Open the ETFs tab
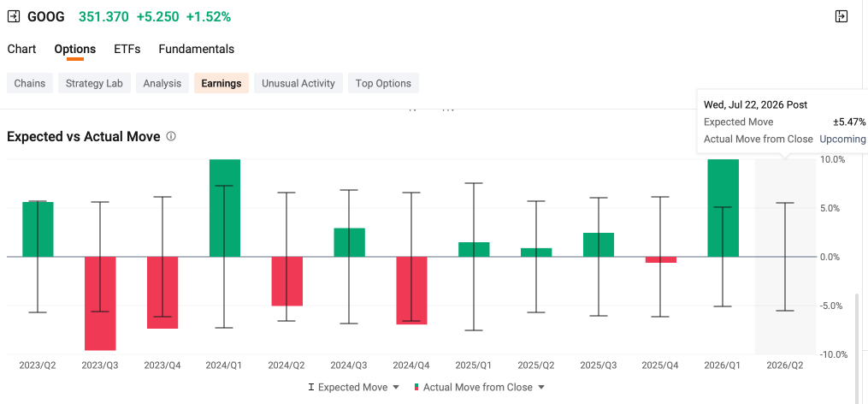The width and height of the screenshot is (868, 404). (127, 49)
